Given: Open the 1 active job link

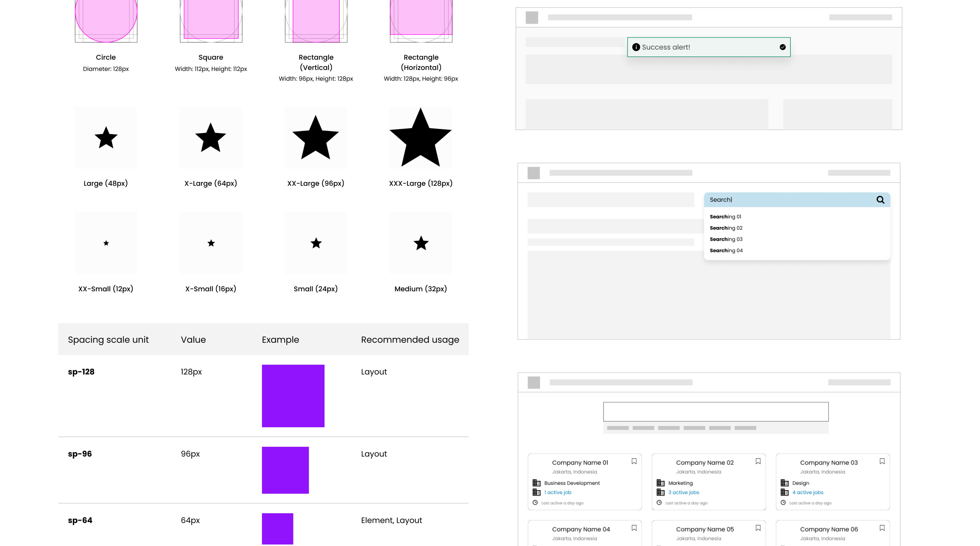Looking at the screenshot, I should pyautogui.click(x=558, y=492).
